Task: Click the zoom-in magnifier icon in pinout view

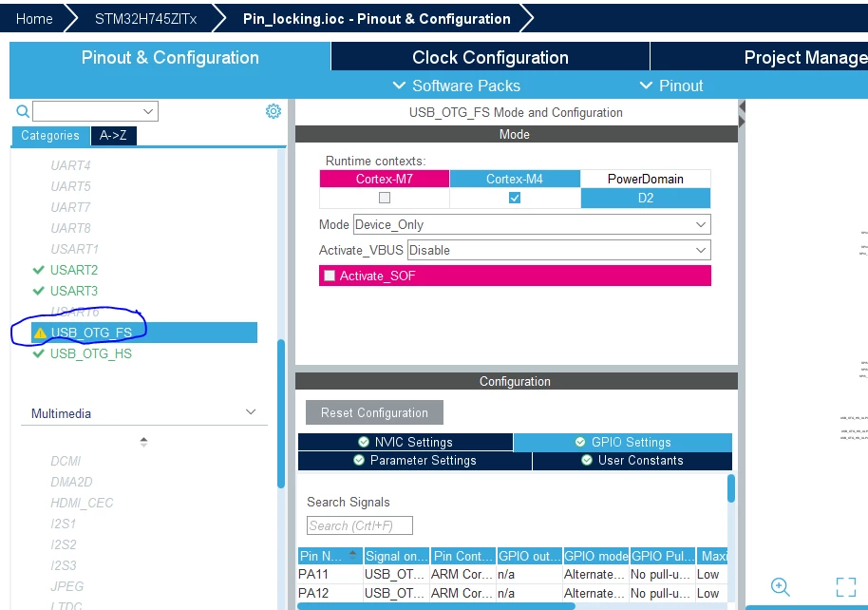Action: [781, 587]
